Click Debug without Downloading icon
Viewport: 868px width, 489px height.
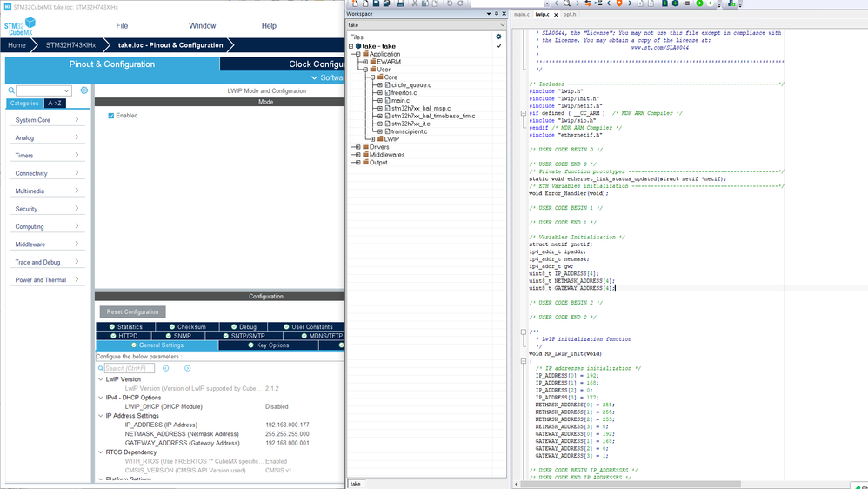pos(711,3)
